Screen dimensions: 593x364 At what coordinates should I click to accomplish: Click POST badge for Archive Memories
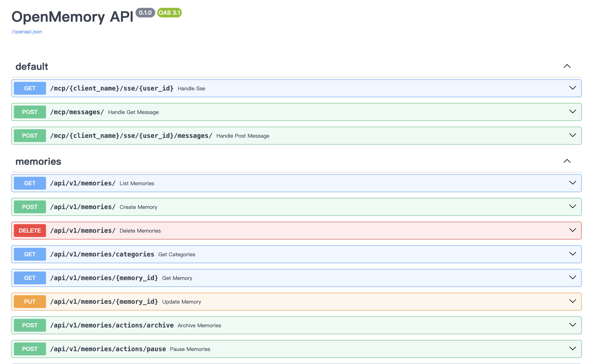point(30,325)
